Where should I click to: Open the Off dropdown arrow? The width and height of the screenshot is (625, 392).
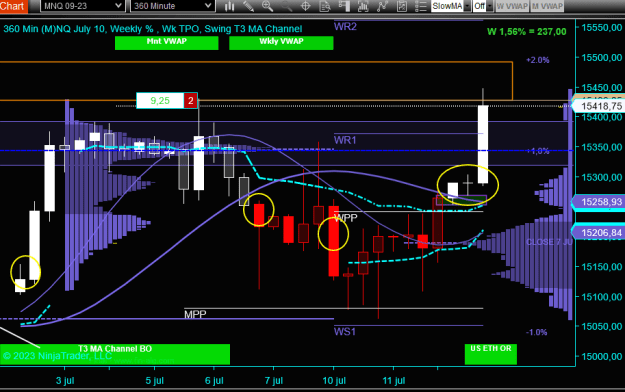(x=489, y=6)
